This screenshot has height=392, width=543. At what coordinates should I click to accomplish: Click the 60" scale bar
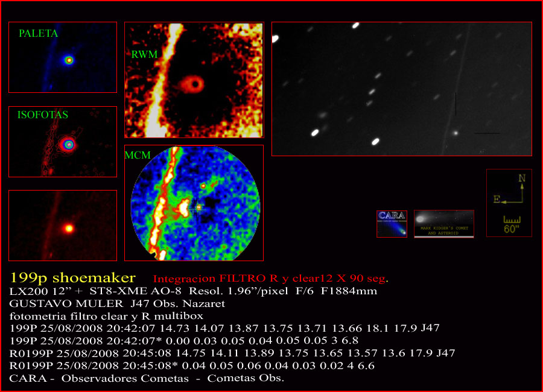coord(512,224)
